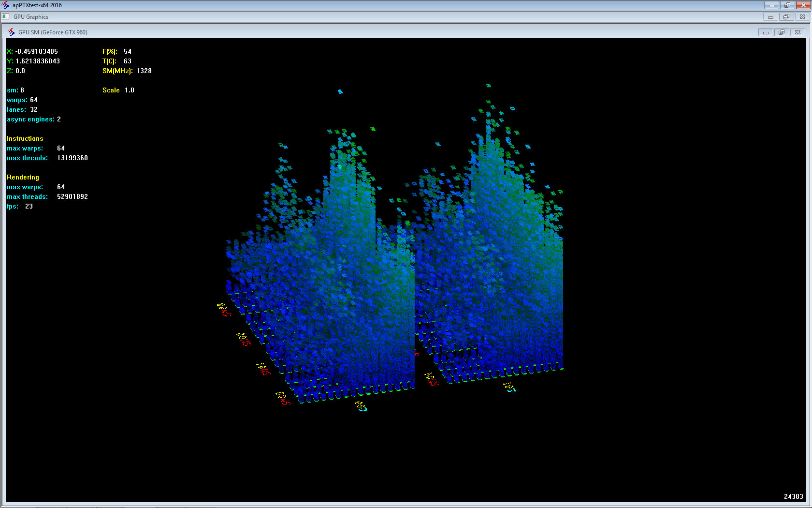The height and width of the screenshot is (508, 812).
Task: Click the GPU Graphics title bar text
Action: [31, 17]
